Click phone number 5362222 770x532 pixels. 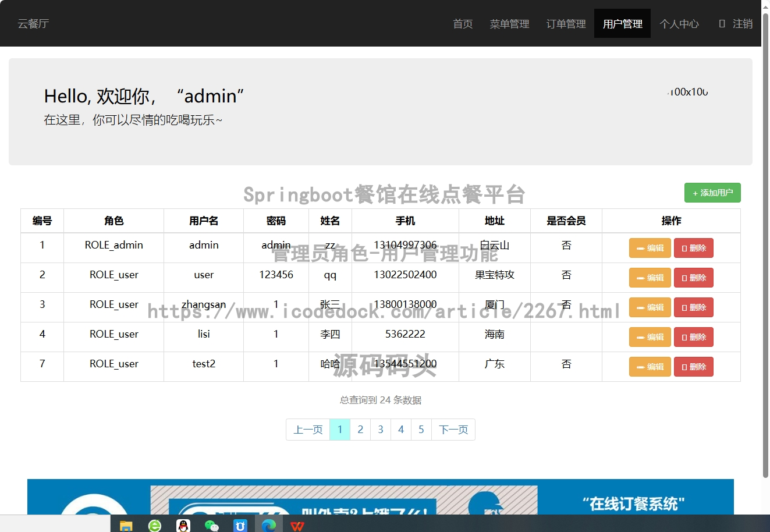click(x=406, y=334)
